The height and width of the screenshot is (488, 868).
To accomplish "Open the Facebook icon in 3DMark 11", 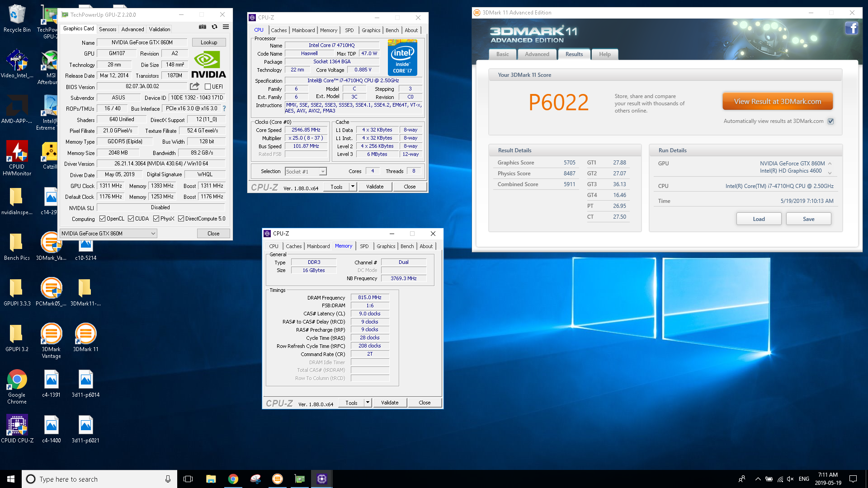I will [852, 28].
